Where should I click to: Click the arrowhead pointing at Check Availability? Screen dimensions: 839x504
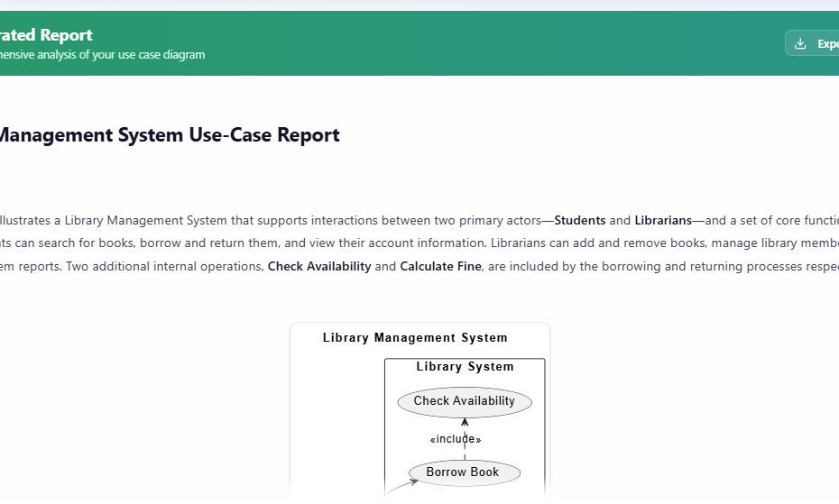(465, 421)
